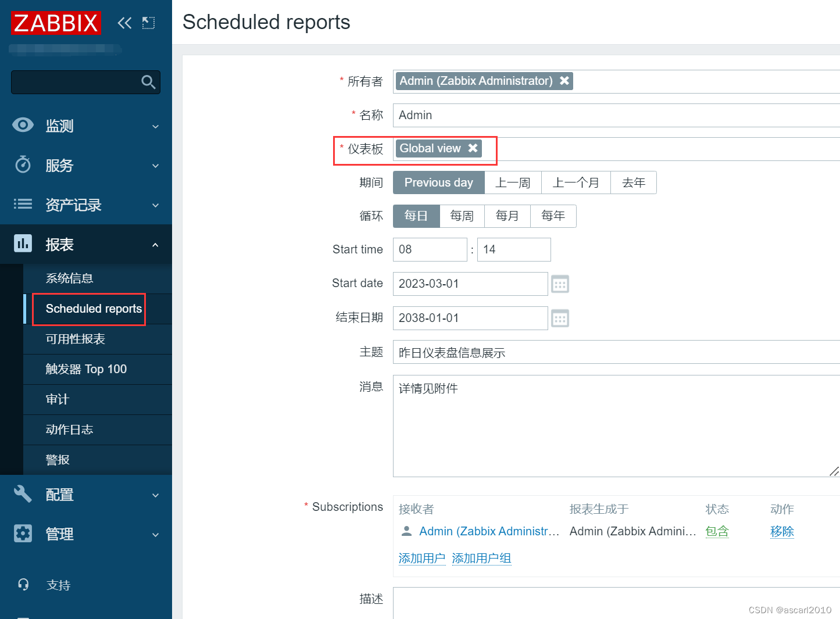Click 移除 to remove the subscriber
Viewport: 840px width, 619px height.
click(782, 531)
